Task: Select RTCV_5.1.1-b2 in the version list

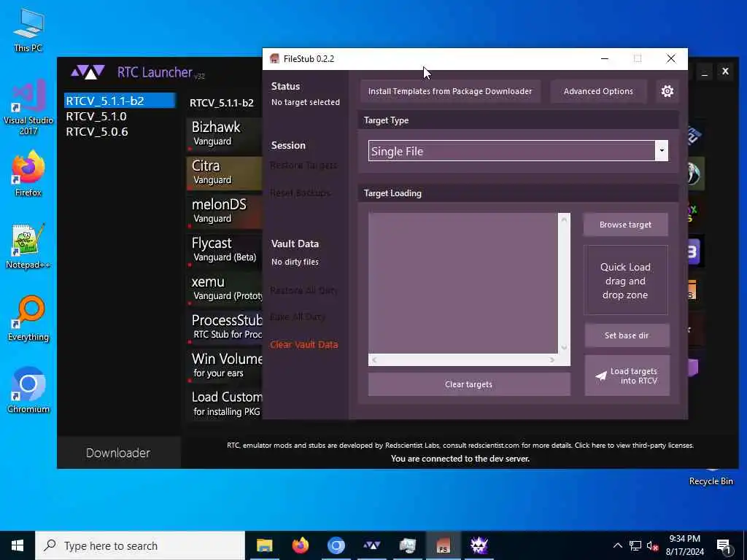Action: coord(120,101)
